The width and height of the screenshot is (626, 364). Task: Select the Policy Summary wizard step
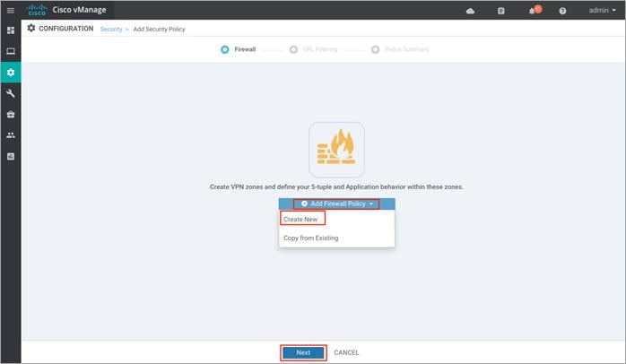400,49
